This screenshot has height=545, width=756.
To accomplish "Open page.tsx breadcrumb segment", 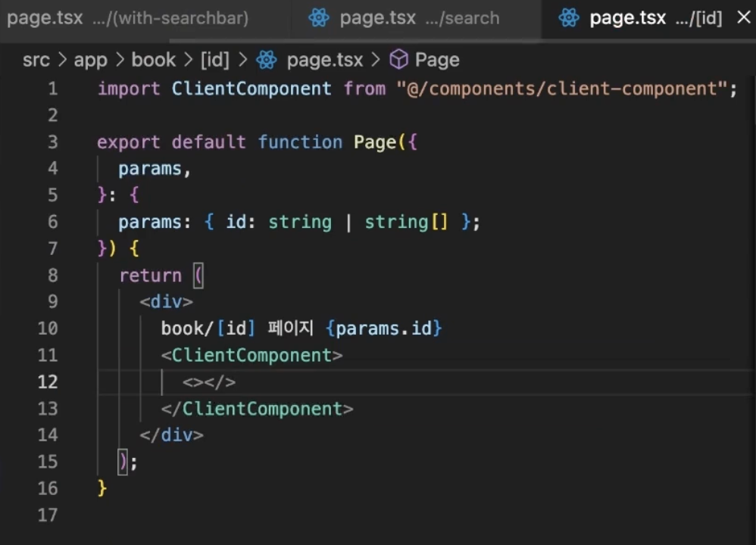I will point(324,61).
